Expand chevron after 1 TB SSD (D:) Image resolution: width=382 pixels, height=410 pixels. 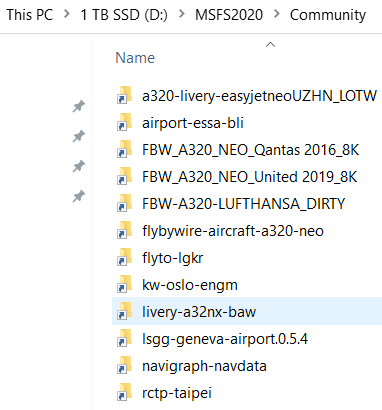coord(182,14)
